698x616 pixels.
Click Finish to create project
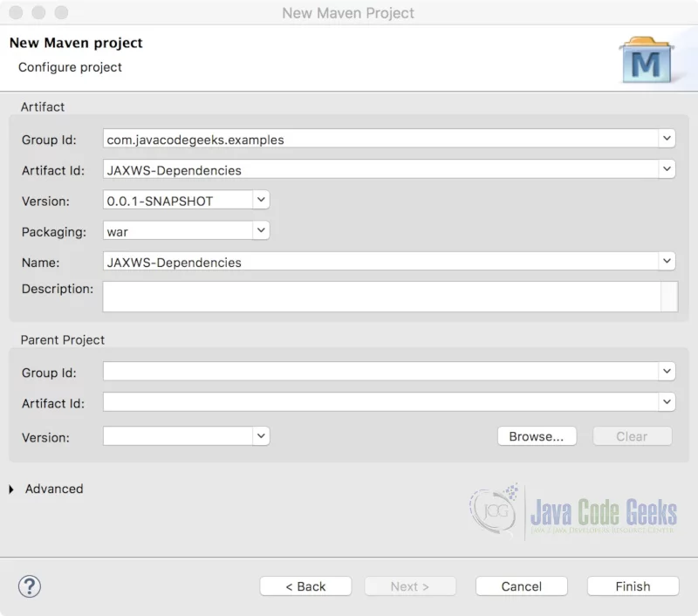pyautogui.click(x=633, y=586)
